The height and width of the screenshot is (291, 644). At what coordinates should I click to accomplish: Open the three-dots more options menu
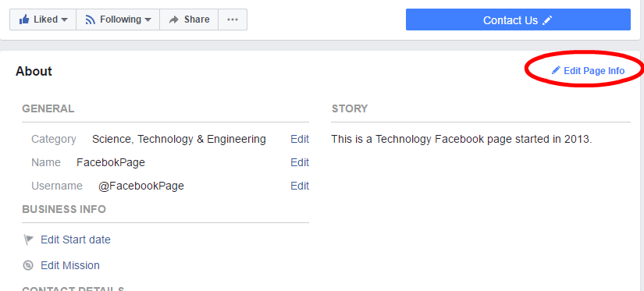[x=233, y=20]
